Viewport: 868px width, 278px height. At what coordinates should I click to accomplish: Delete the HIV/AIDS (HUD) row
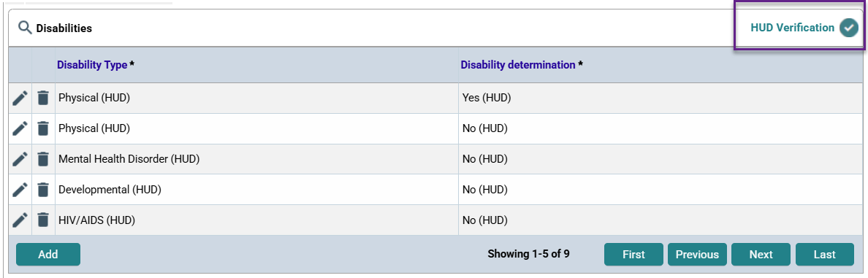[42, 220]
